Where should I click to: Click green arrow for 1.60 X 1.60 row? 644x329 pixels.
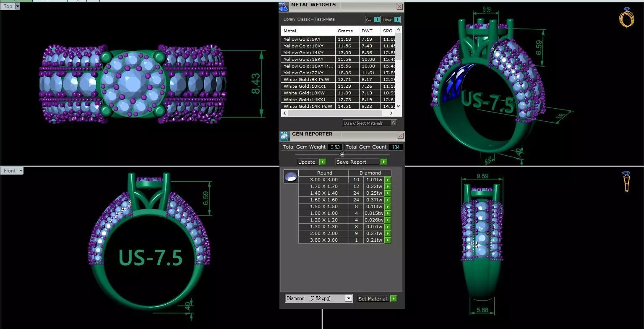coord(388,200)
